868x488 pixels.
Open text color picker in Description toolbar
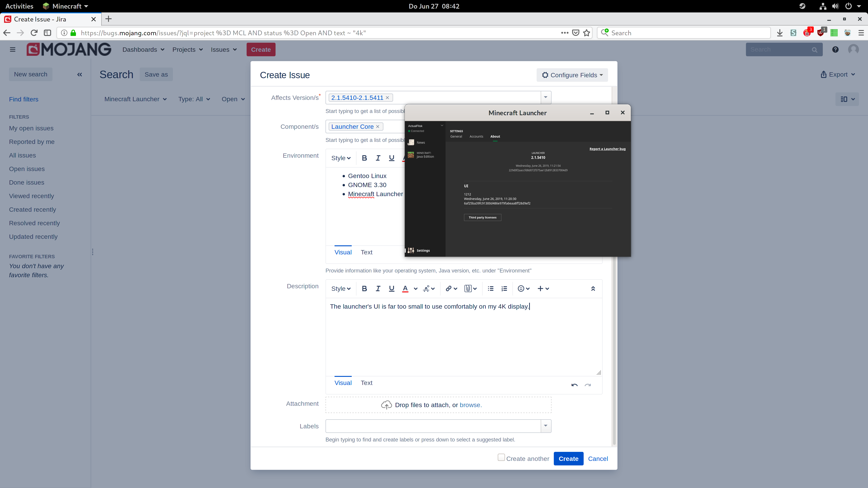point(415,289)
